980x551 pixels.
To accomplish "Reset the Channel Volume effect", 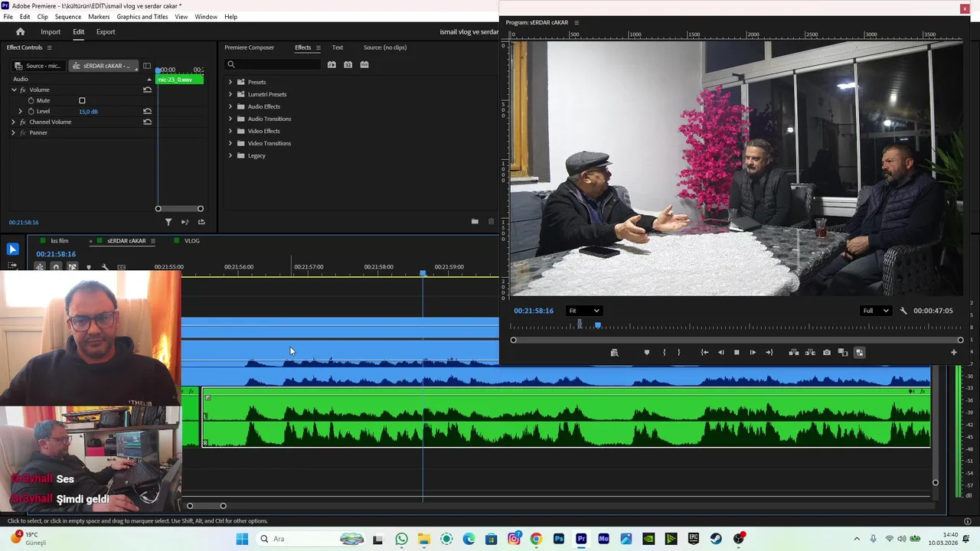I will [x=147, y=122].
